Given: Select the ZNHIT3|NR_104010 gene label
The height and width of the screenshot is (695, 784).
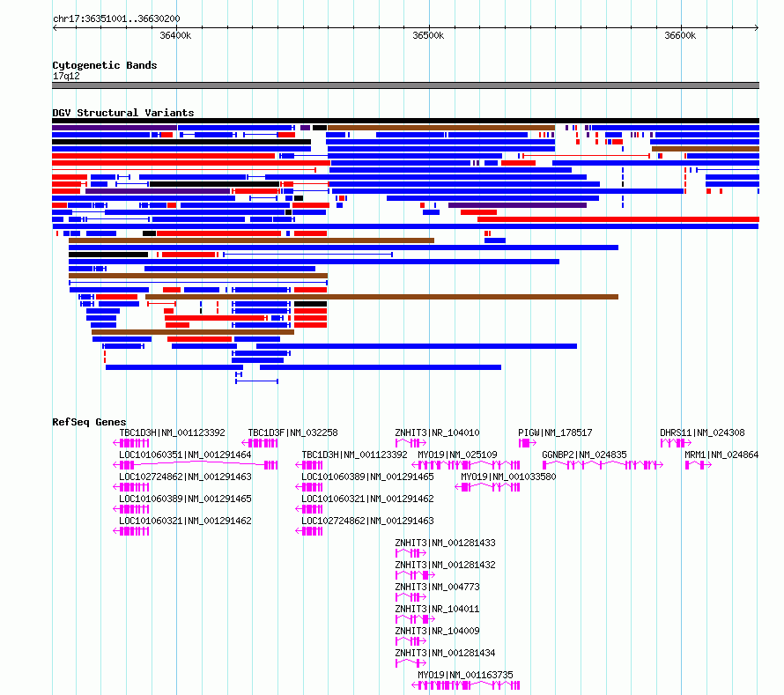Looking at the screenshot, I should point(437,433).
